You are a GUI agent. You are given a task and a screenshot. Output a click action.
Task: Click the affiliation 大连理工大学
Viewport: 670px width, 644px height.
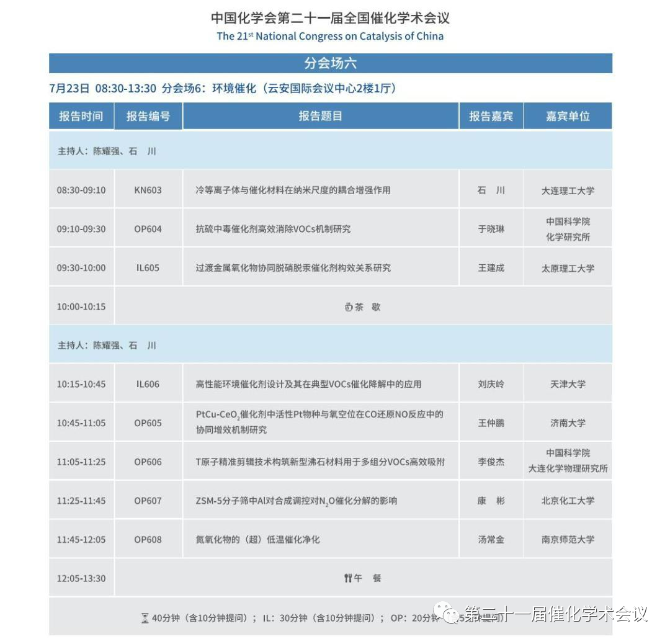(x=568, y=190)
